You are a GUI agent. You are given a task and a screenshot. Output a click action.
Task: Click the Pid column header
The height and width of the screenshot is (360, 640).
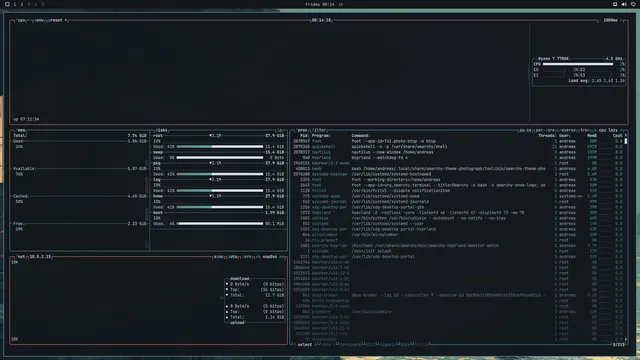click(x=304, y=136)
